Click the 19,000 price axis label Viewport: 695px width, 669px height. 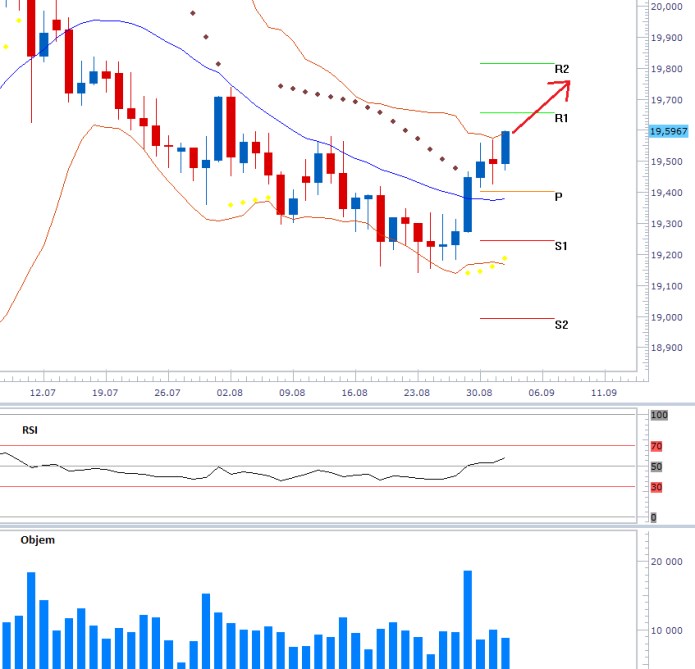click(666, 317)
